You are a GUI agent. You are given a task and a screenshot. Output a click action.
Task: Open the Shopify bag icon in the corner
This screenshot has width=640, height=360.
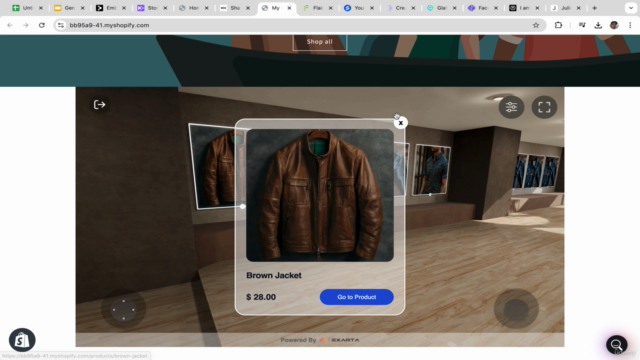22,340
